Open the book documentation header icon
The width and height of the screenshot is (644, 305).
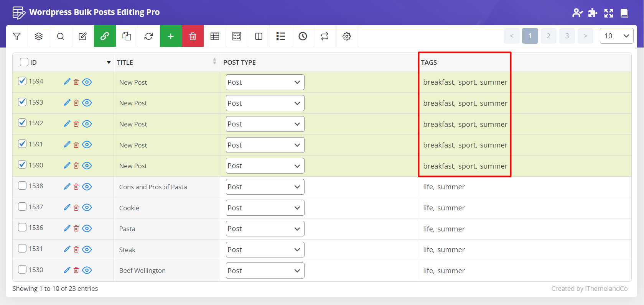click(x=624, y=13)
